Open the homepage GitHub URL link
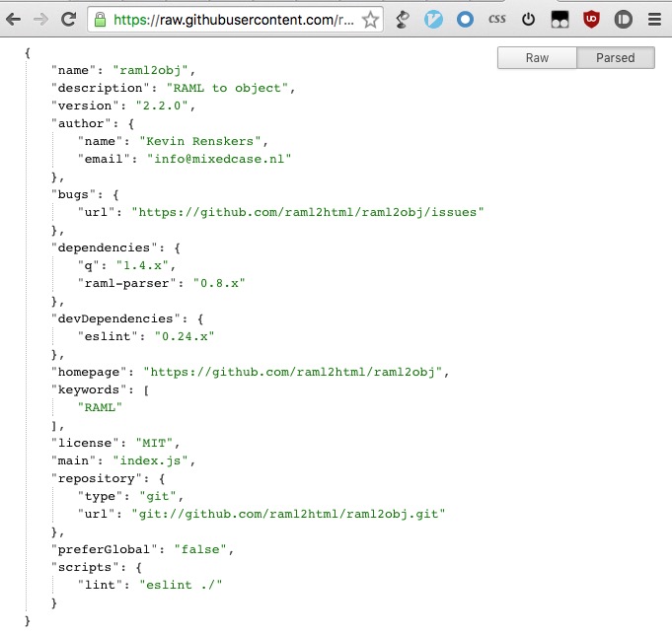The width and height of the screenshot is (672, 635). 296,371
